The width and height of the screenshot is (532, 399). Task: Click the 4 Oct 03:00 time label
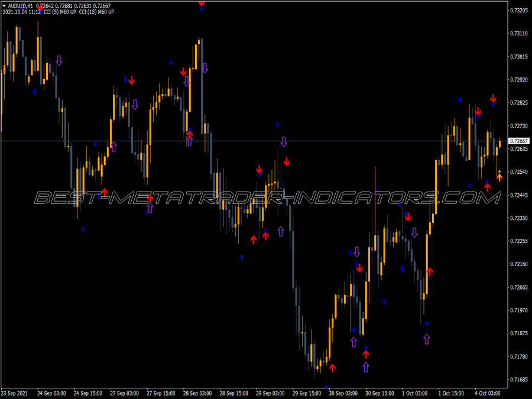click(x=488, y=394)
